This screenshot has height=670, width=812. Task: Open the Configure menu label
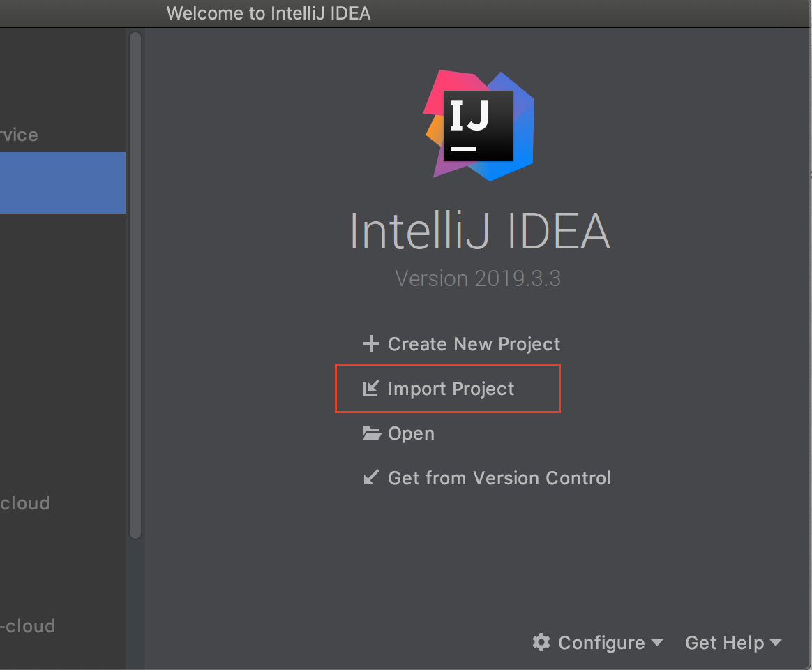click(x=601, y=643)
